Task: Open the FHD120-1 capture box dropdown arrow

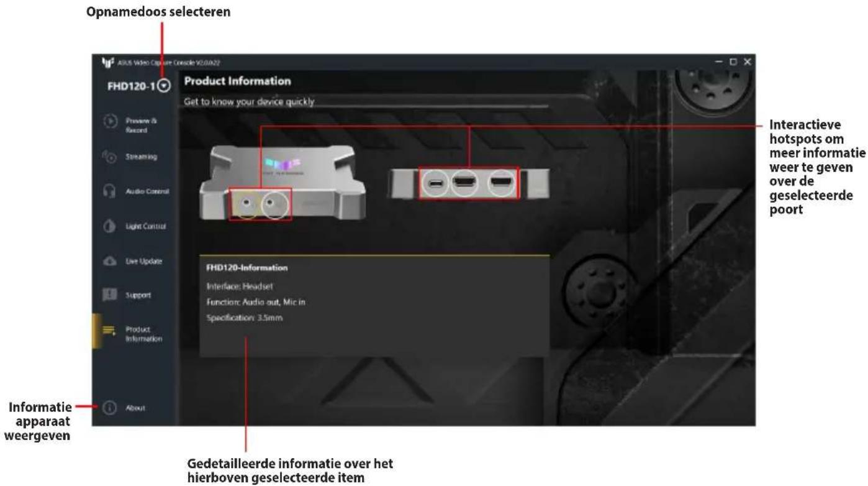Action: coord(164,86)
